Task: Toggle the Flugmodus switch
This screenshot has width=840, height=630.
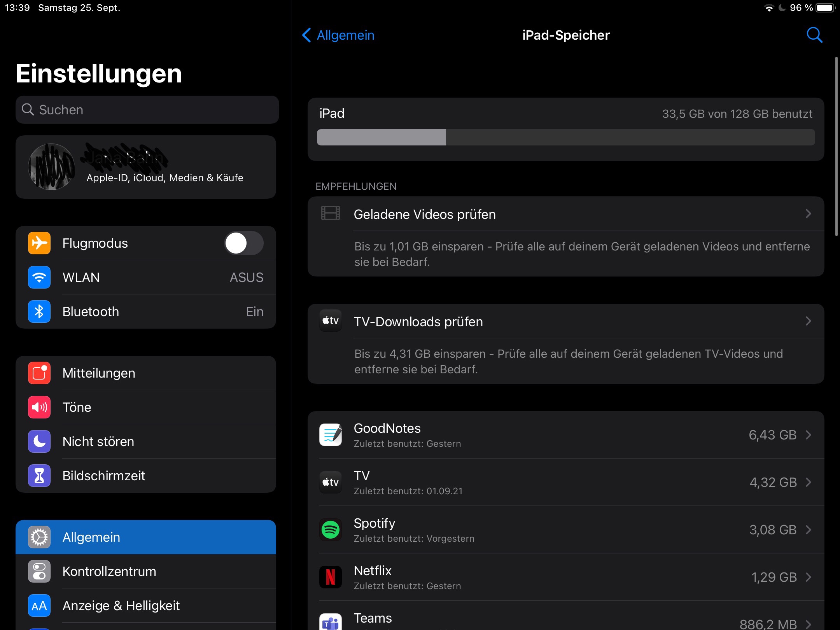Action: point(244,243)
